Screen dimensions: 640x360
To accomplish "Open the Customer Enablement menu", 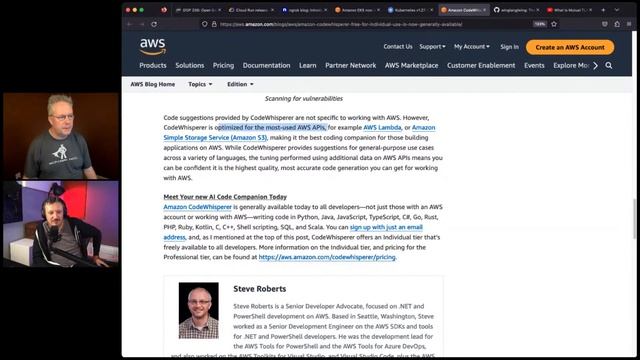I will point(481,65).
